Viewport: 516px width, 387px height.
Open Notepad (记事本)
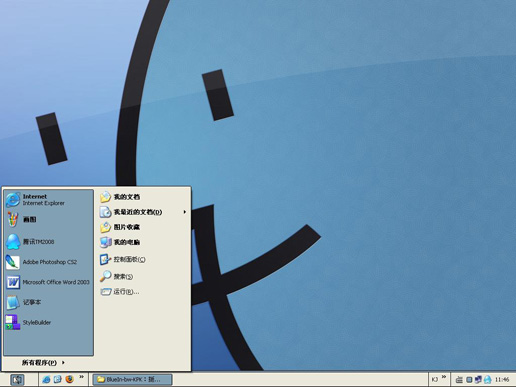(49, 302)
